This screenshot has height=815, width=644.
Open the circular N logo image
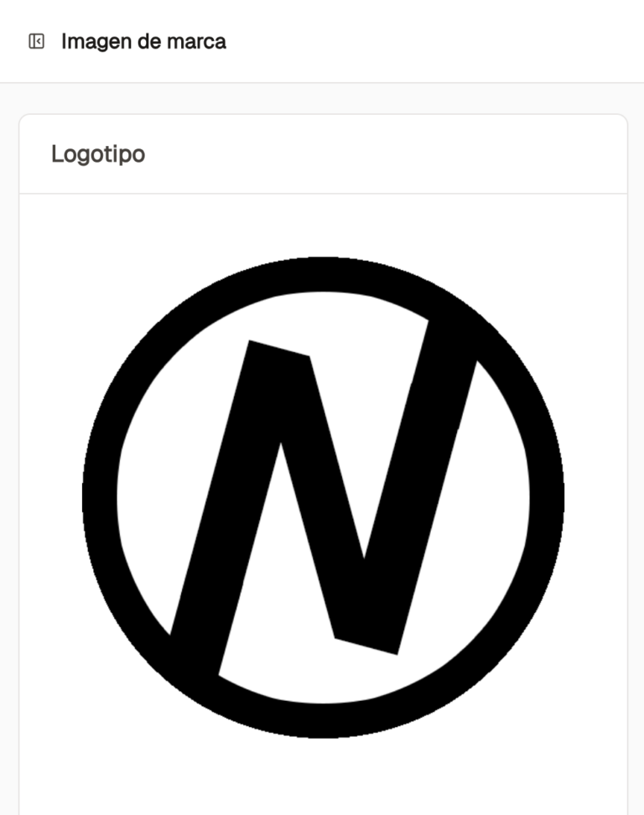coord(323,497)
